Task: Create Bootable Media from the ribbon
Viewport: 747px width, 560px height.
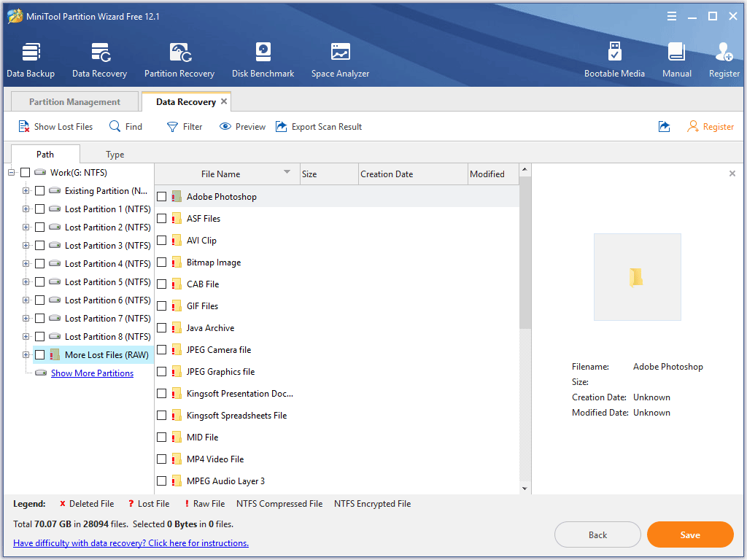Action: point(614,60)
